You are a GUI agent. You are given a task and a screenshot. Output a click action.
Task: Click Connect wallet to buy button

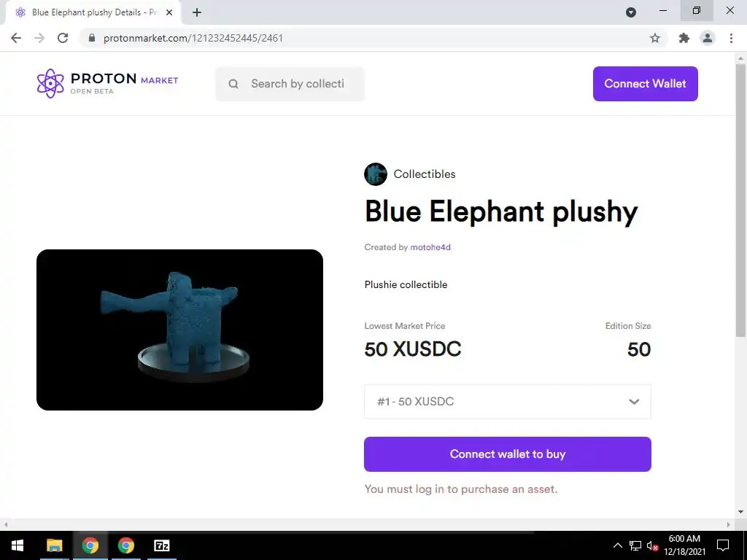[x=508, y=454]
